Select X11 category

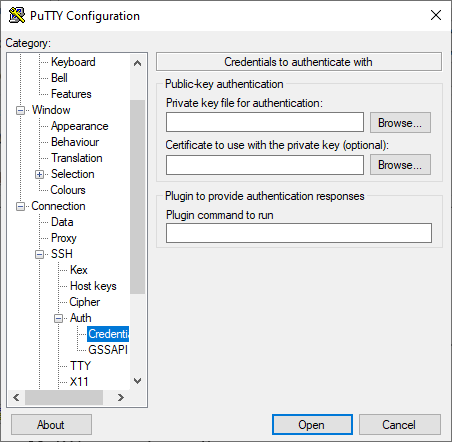click(79, 382)
